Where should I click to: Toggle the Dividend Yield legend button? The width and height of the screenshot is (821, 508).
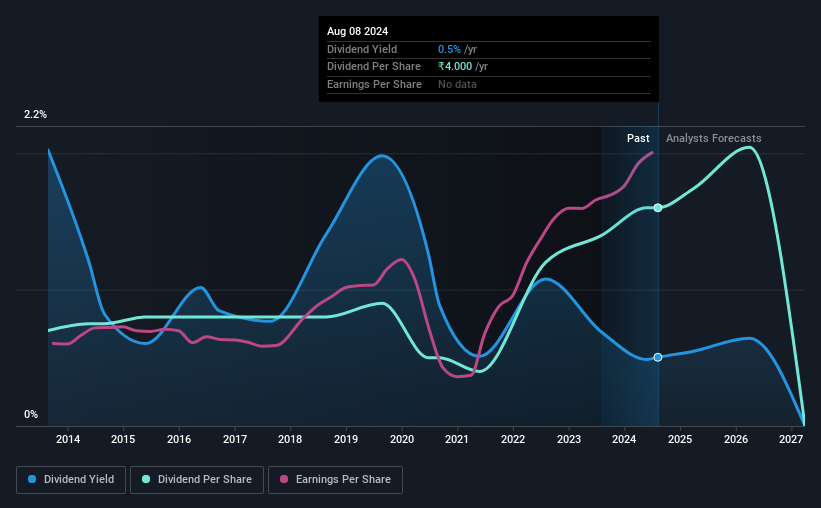coord(71,480)
